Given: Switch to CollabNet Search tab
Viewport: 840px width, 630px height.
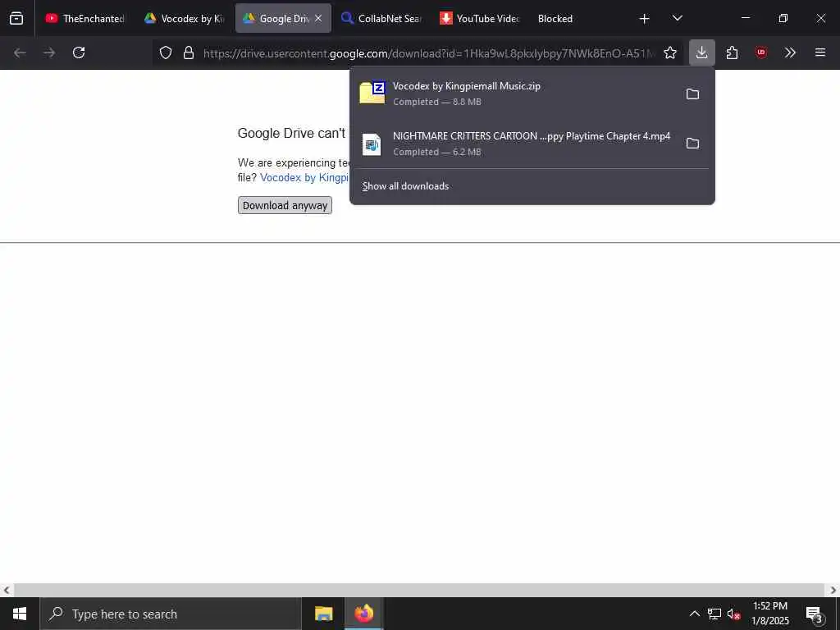Looking at the screenshot, I should [381, 19].
